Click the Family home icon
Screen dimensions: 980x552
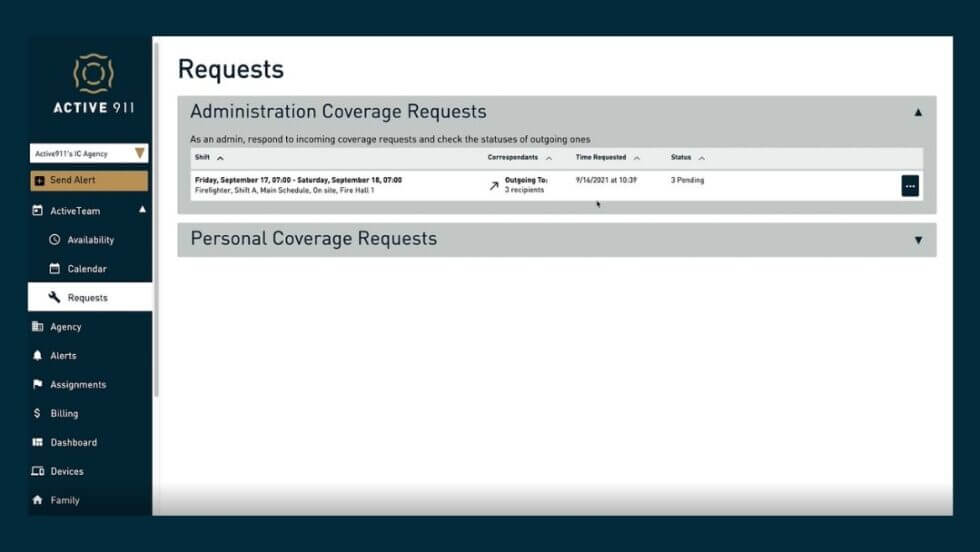38,501
